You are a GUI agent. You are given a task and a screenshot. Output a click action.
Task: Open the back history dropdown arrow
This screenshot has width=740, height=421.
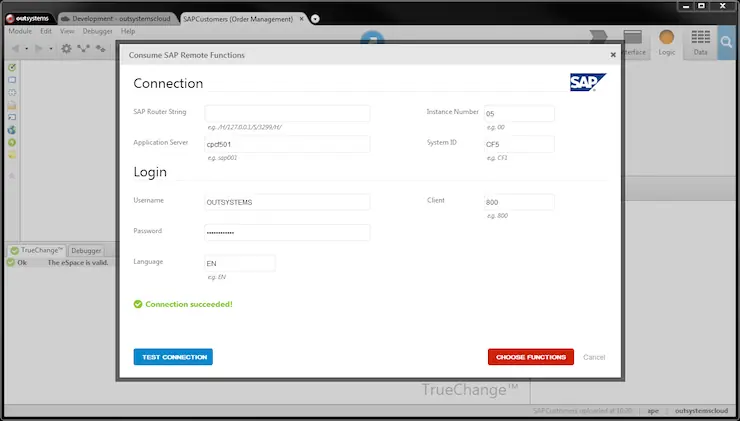click(26, 49)
